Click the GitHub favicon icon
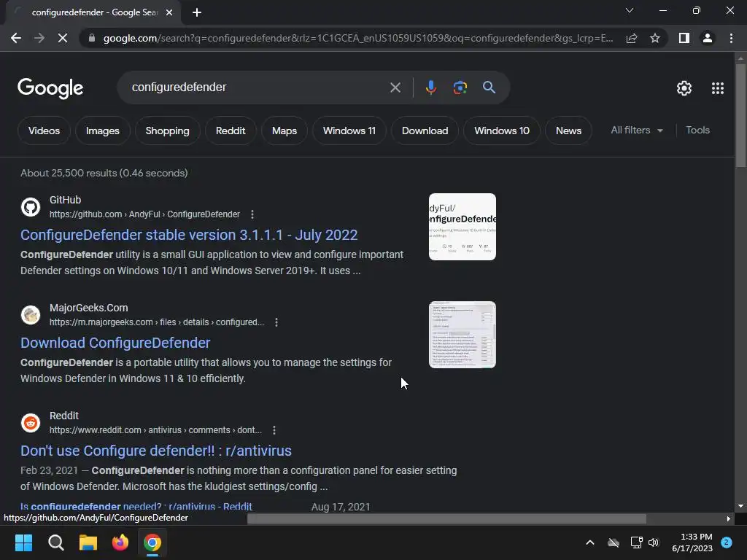The height and width of the screenshot is (560, 747). (31, 207)
